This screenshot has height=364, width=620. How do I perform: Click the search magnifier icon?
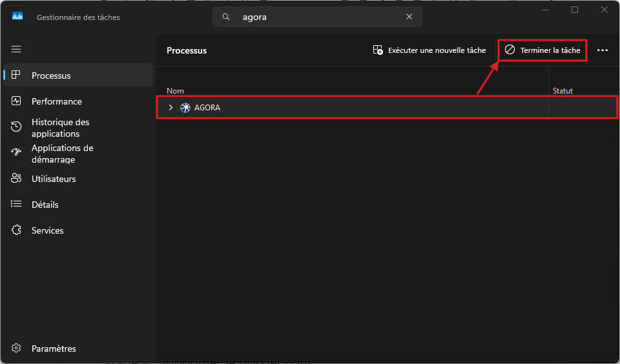click(226, 17)
